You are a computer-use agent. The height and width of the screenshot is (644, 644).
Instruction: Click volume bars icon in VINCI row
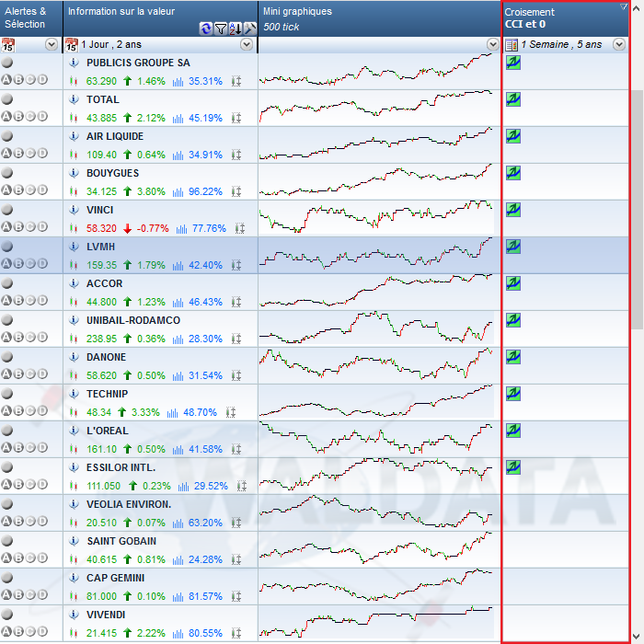(181, 228)
